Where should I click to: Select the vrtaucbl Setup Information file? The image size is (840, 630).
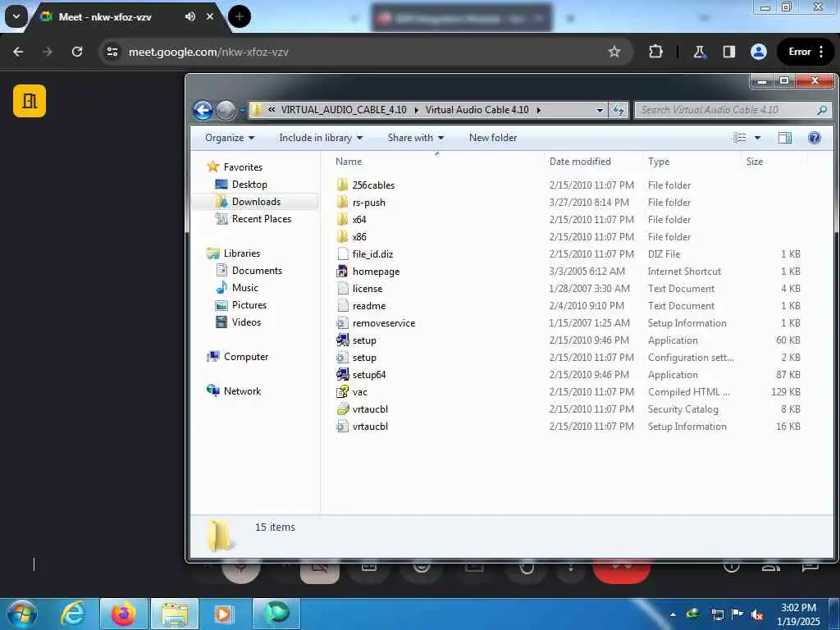370,427
